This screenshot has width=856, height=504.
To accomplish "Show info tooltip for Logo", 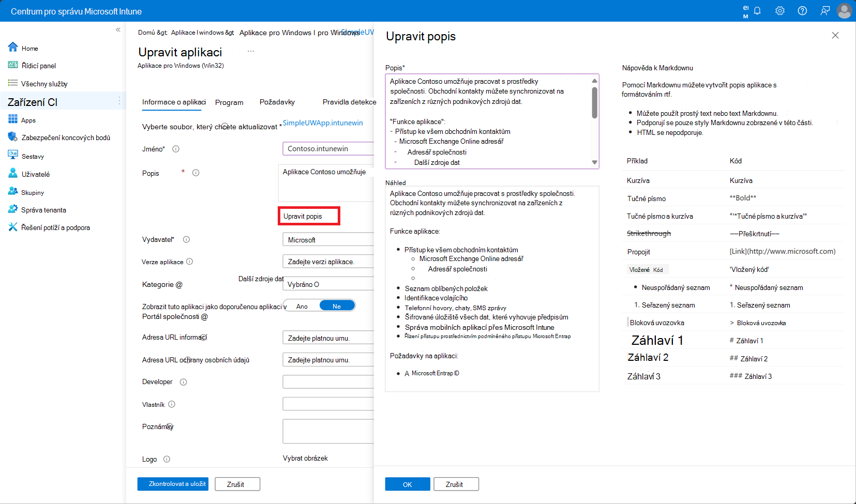I will pyautogui.click(x=167, y=459).
